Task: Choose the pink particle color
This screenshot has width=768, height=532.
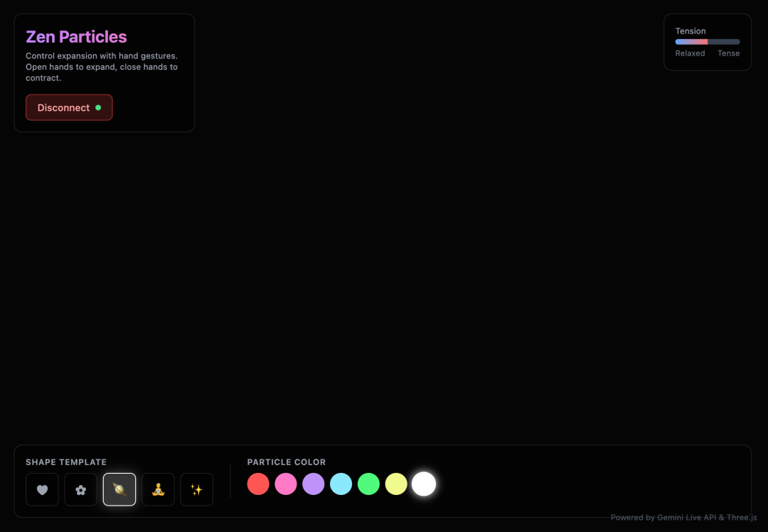Action: pyautogui.click(x=286, y=484)
